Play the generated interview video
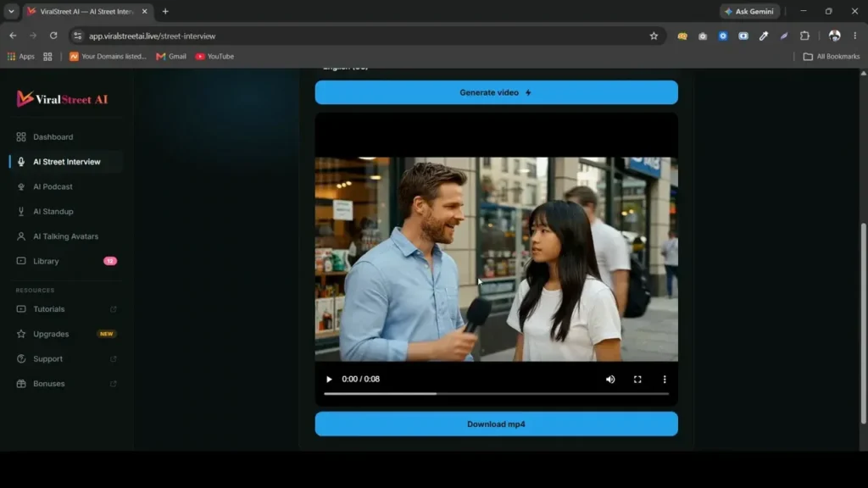 [329, 379]
